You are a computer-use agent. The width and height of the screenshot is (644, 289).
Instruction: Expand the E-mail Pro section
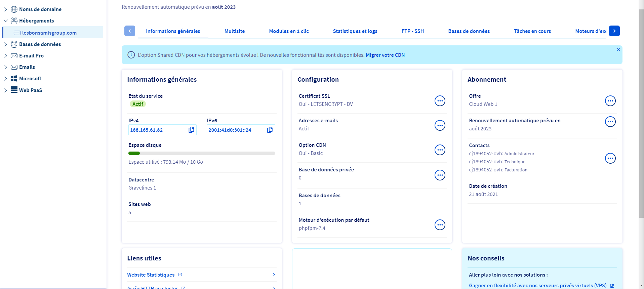coord(6,56)
